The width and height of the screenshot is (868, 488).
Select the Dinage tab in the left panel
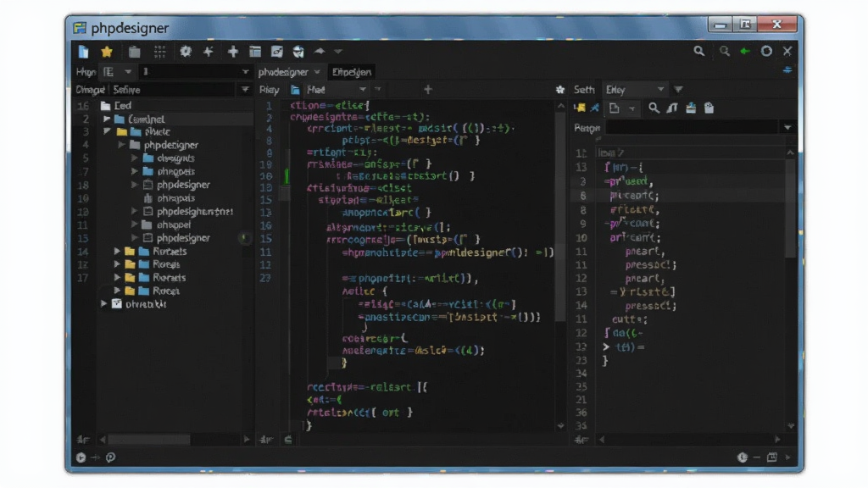pyautogui.click(x=90, y=90)
